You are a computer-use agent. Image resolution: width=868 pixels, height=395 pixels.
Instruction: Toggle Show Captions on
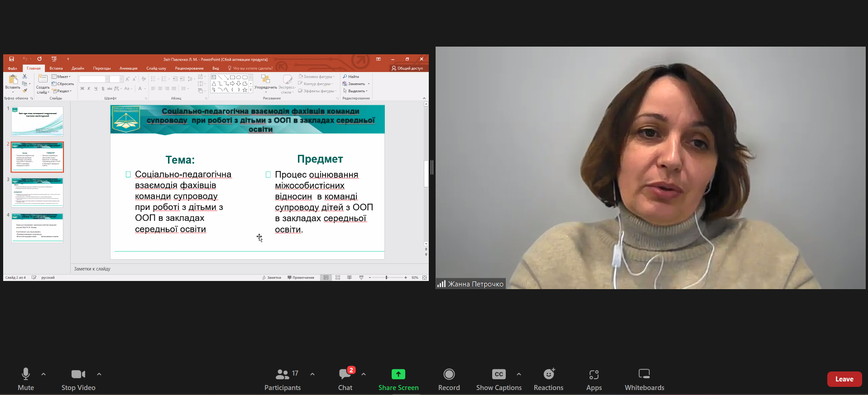tap(499, 379)
